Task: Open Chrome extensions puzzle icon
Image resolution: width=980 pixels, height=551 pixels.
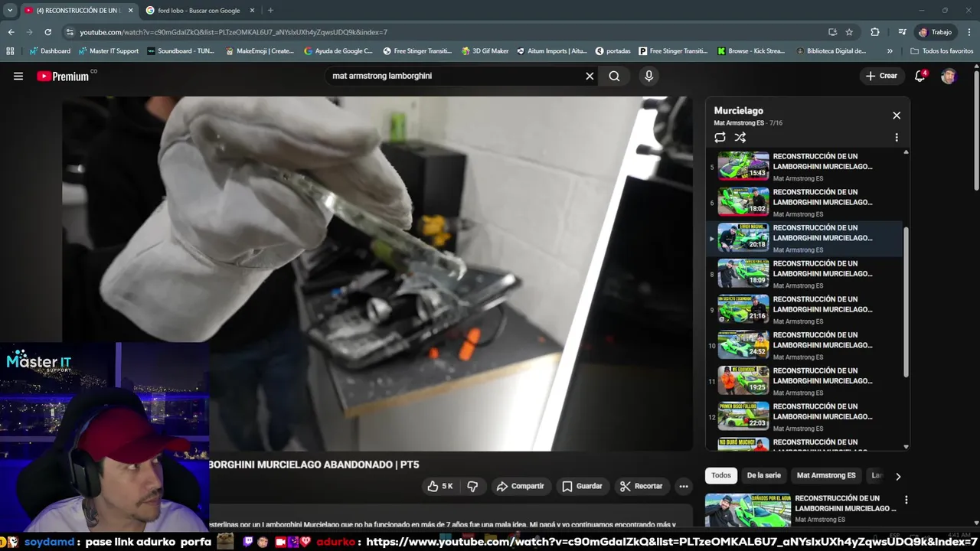Action: 875,32
